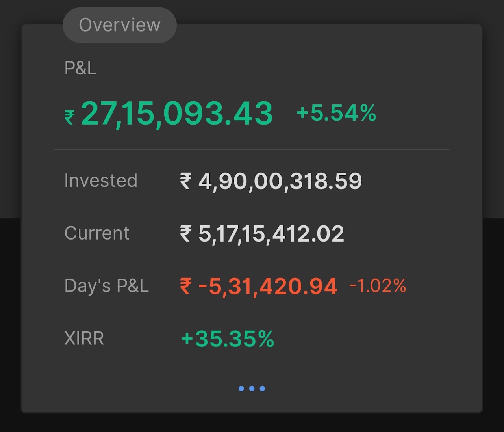
Task: Tap the Day's P&L label
Action: 106,286
